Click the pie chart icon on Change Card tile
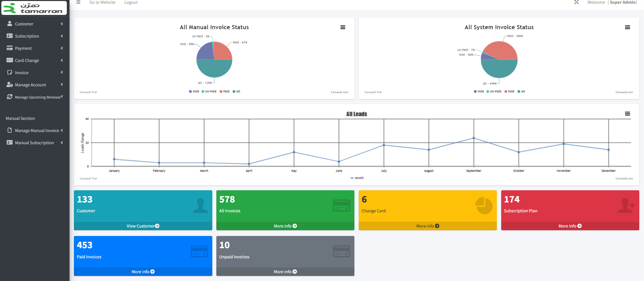This screenshot has height=281, width=644. (x=484, y=206)
